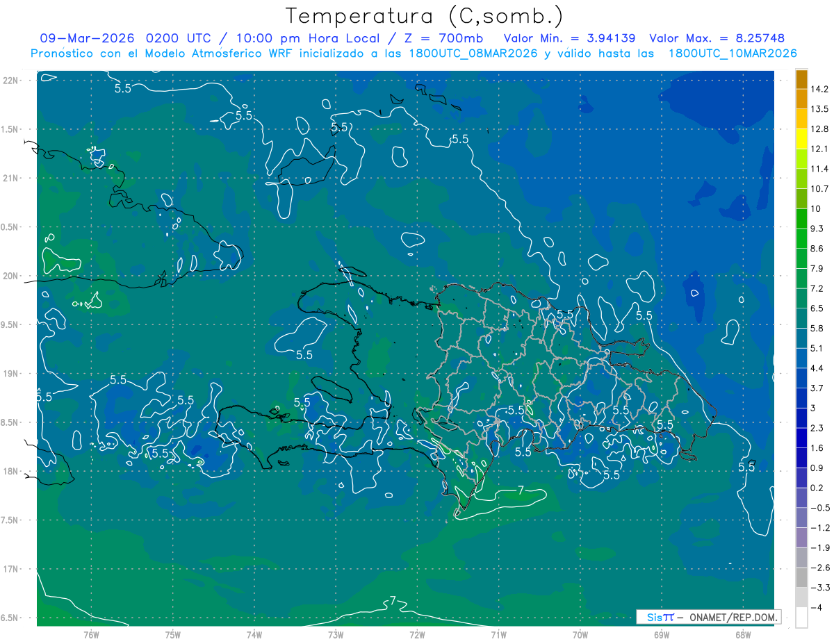Pick the yellow swatch between 12.8 and 12.1
The width and height of the screenshot is (834, 644).
pyautogui.click(x=801, y=139)
